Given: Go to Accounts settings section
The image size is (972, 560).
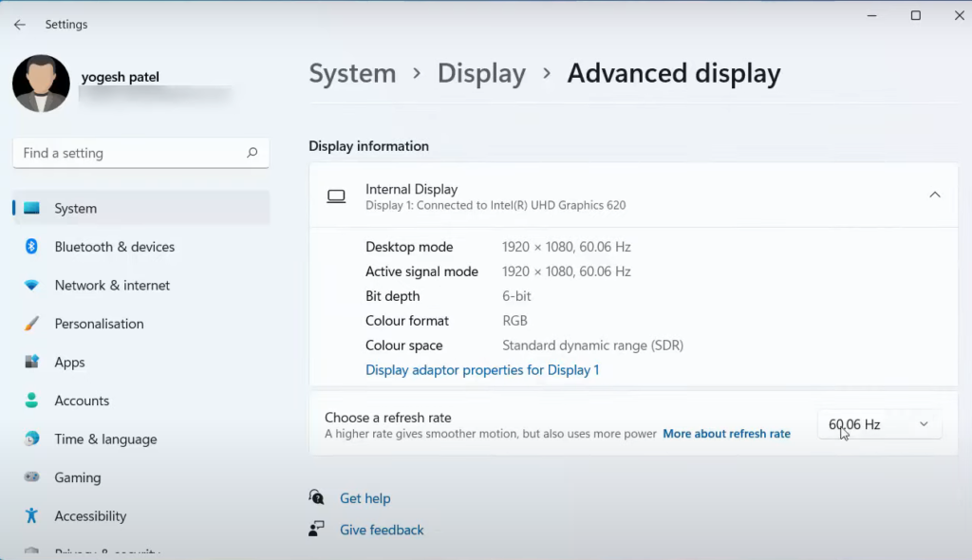Looking at the screenshot, I should click(82, 401).
